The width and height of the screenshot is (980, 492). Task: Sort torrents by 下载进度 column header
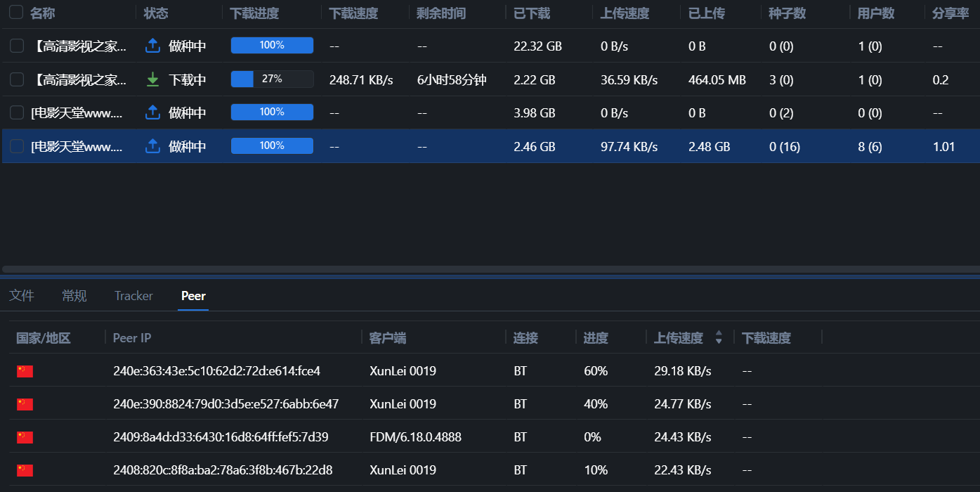[x=254, y=13]
